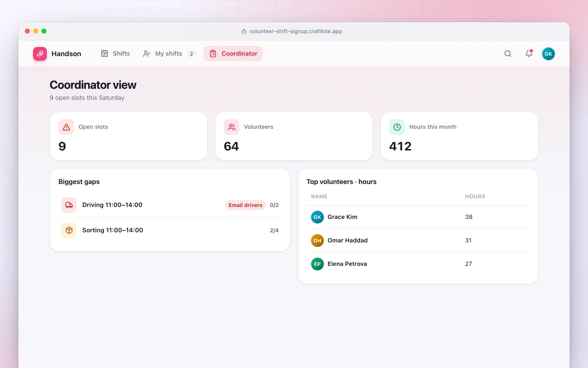Click the 38 hours value

469,217
